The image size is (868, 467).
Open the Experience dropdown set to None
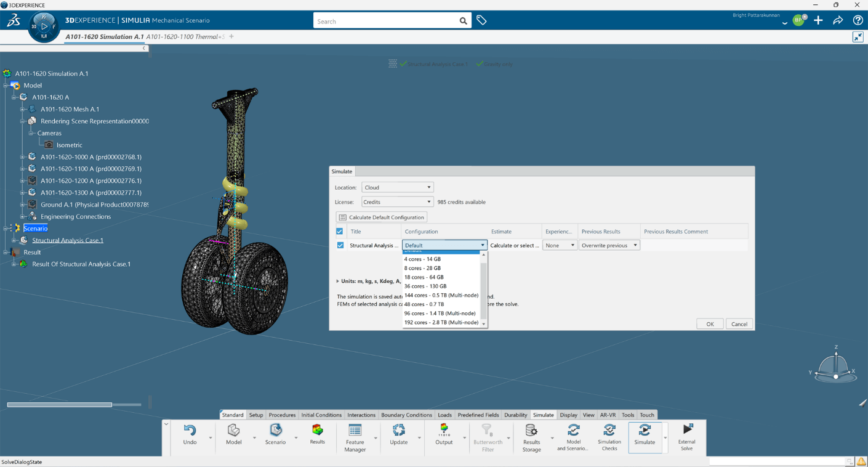coord(560,245)
